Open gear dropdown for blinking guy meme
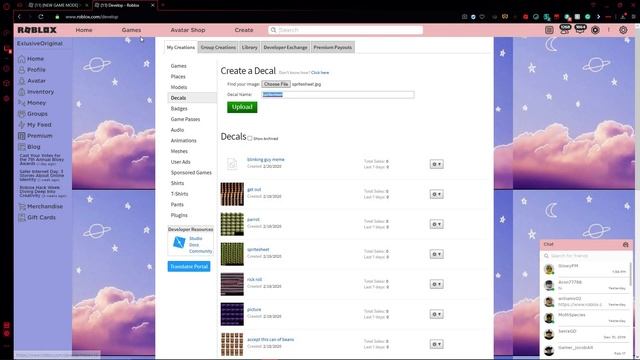The image size is (640, 360). point(436,164)
